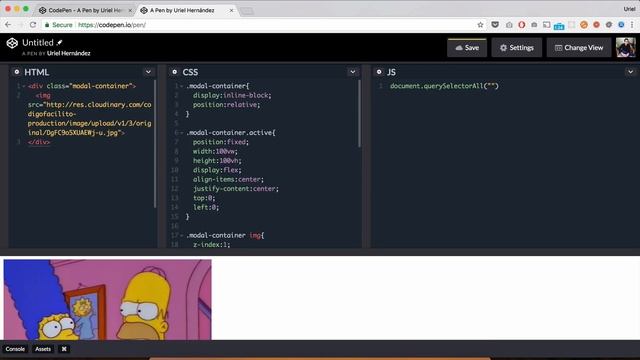This screenshot has width=640, height=360.
Task: Edit the pen title via pencil icon
Action: (x=60, y=42)
